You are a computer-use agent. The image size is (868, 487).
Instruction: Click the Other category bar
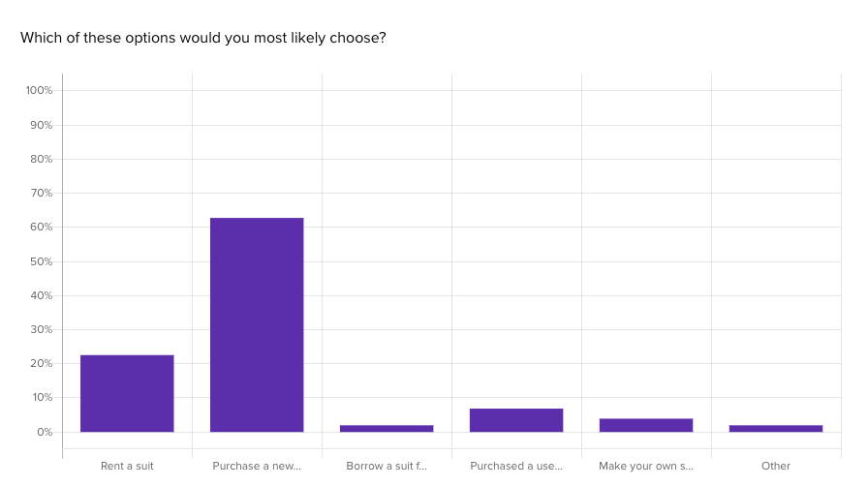776,428
